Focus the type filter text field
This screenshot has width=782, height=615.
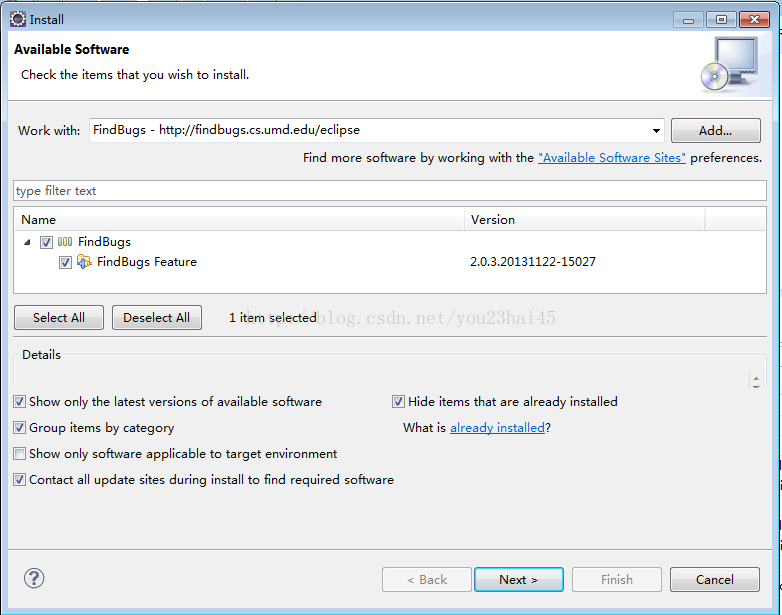[x=390, y=191]
